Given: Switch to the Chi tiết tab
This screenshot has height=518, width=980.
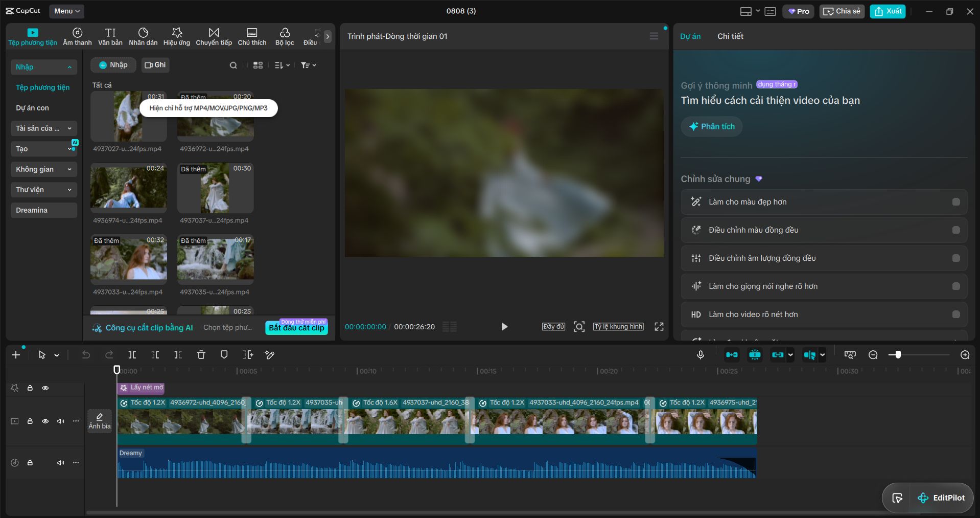Looking at the screenshot, I should 730,36.
